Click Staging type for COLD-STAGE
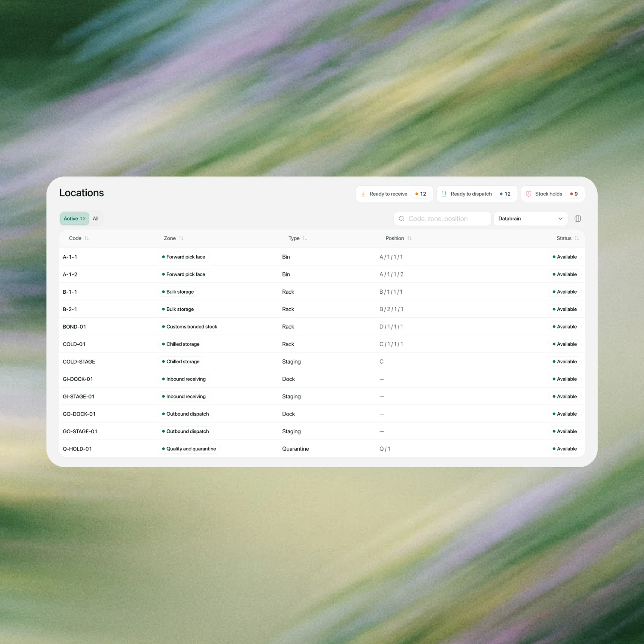This screenshot has width=644, height=644. [292, 361]
